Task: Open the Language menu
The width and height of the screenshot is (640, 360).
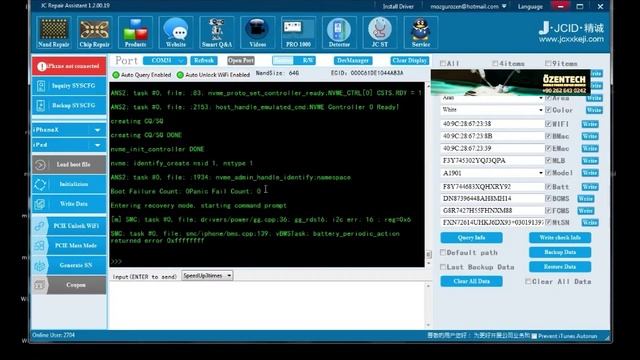Action: [530, 7]
